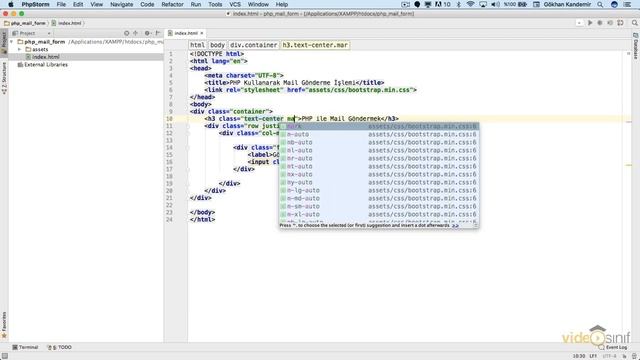Open the Window menu

(x=258, y=4)
